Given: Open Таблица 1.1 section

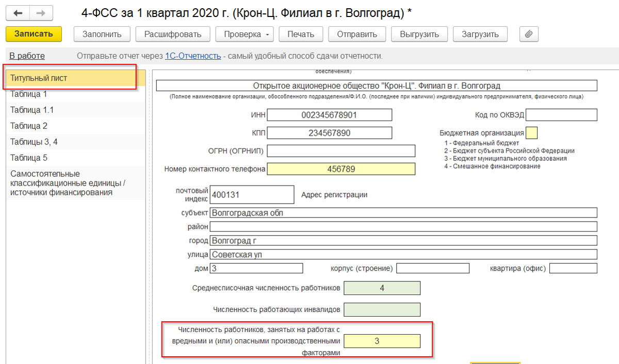Looking at the screenshot, I should [32, 110].
